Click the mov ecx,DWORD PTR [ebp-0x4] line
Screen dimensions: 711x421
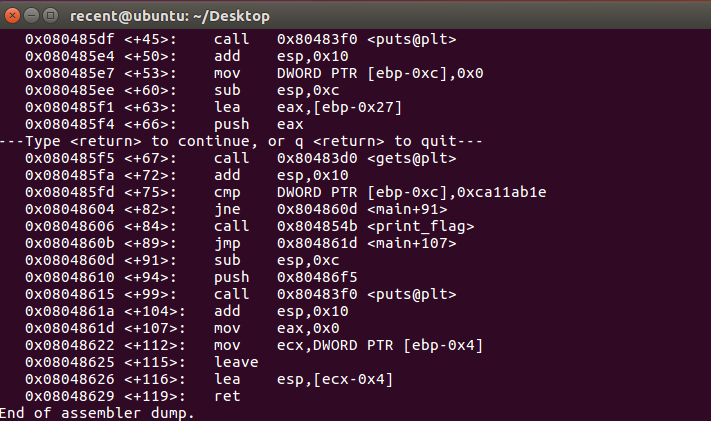pyautogui.click(x=254, y=346)
